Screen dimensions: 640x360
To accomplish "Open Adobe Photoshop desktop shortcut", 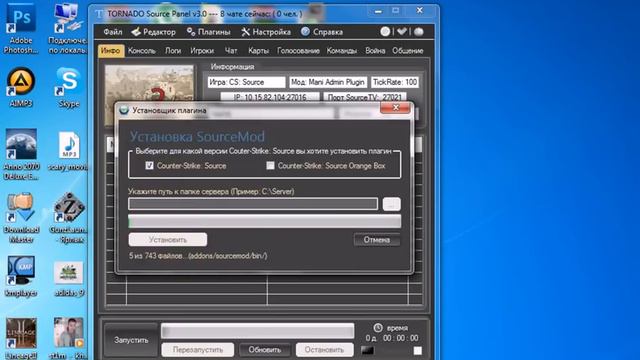I will point(20,29).
